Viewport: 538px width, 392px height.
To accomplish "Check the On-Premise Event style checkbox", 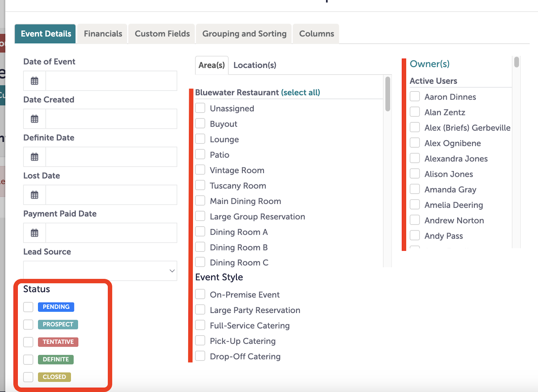I will coord(200,294).
